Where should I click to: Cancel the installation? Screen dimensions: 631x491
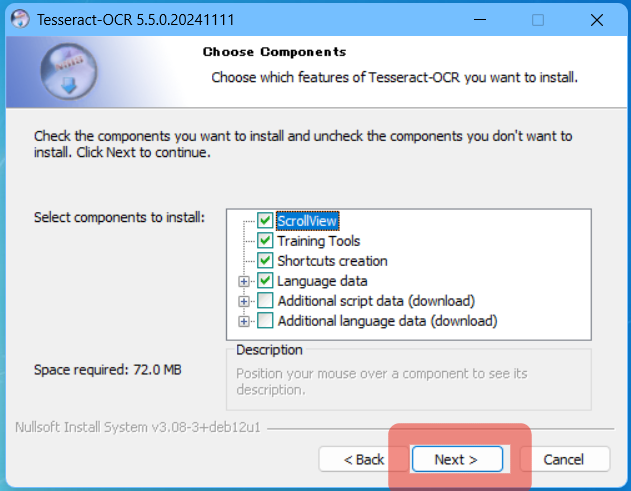coord(563,459)
